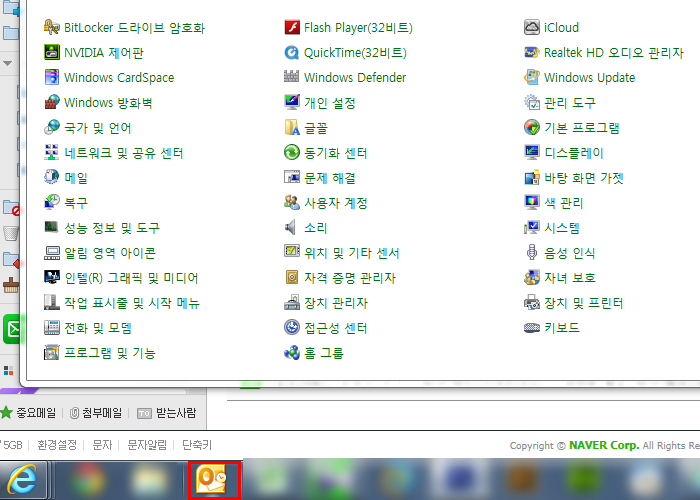Select the 중요메일 link in Naver mail

point(36,412)
